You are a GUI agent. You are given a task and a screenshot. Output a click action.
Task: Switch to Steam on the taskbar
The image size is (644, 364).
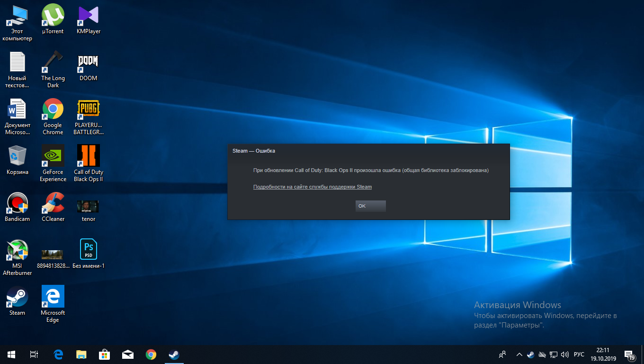click(x=174, y=355)
